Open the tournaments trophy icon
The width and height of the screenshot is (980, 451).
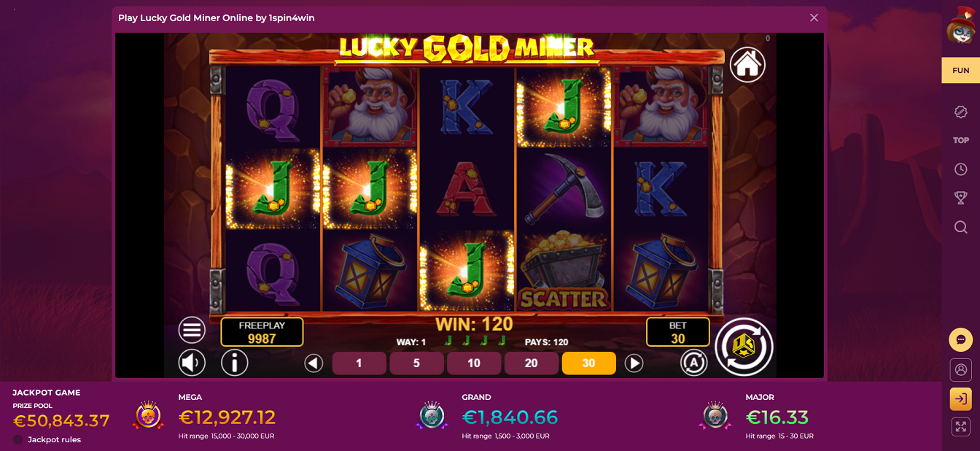pos(960,198)
